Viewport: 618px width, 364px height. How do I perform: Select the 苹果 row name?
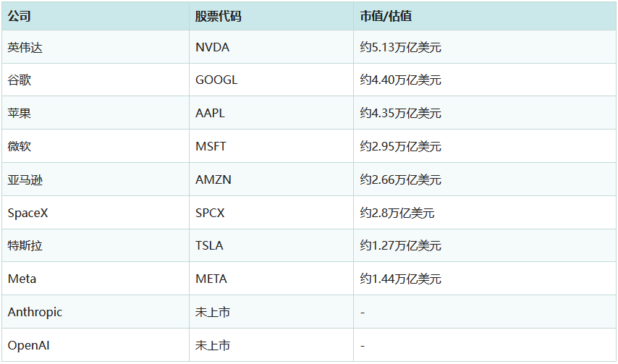19,113
